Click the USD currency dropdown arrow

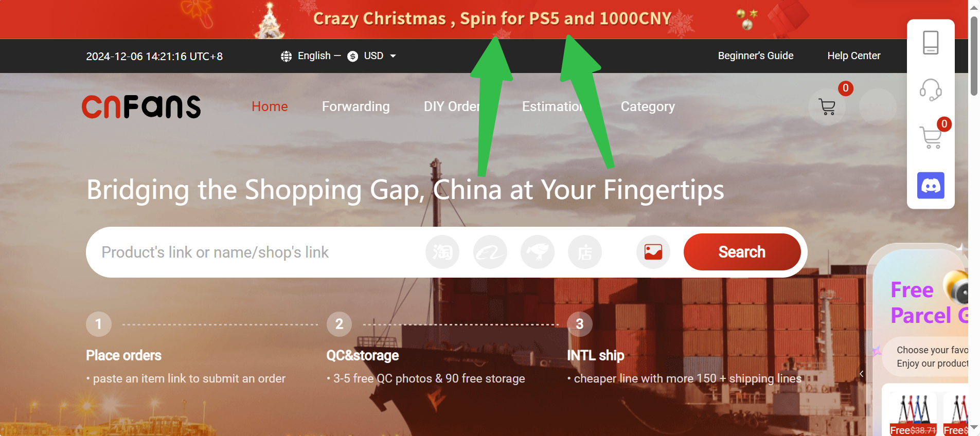(393, 56)
